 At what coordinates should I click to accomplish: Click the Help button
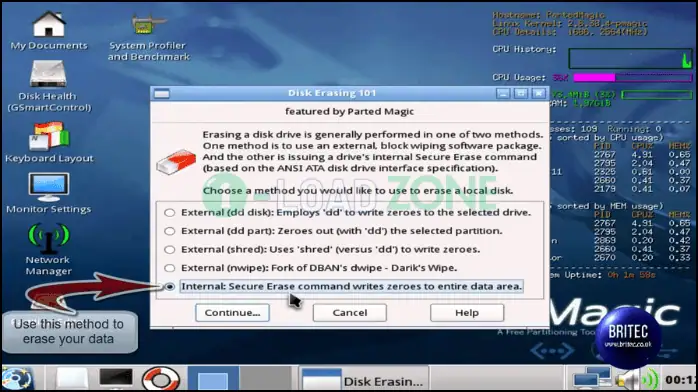tap(467, 313)
